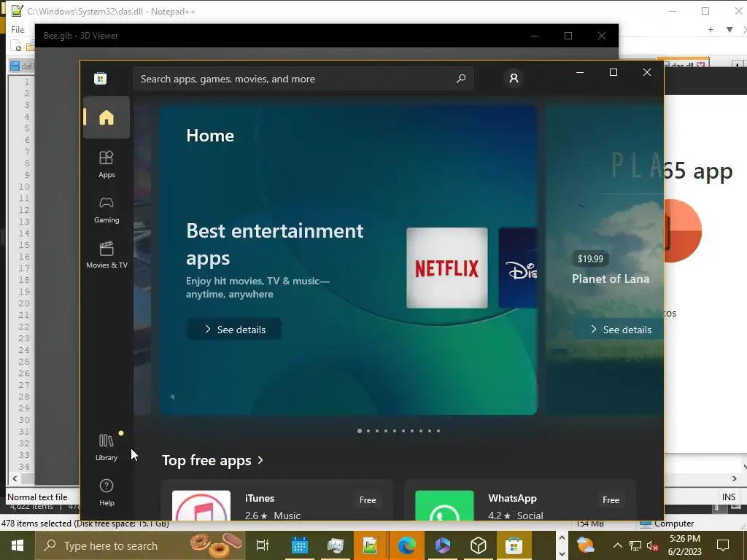The image size is (747, 560).
Task: Click the network icon in system tray
Action: 635,545
